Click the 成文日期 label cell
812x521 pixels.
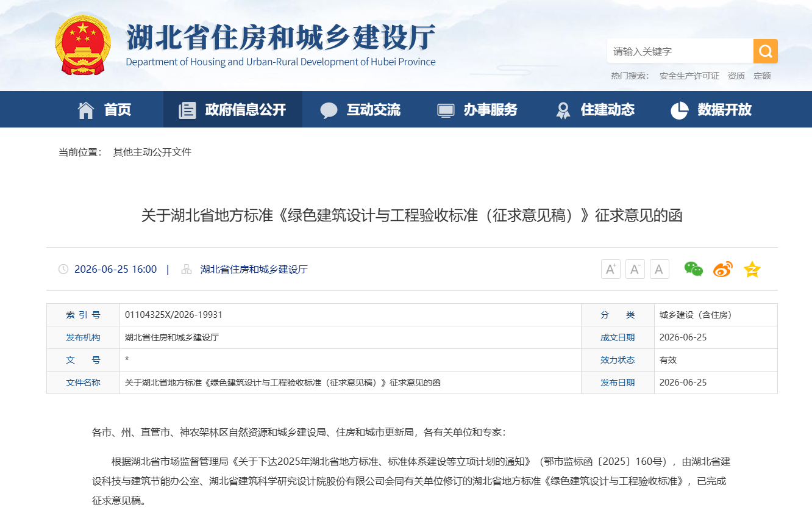618,337
